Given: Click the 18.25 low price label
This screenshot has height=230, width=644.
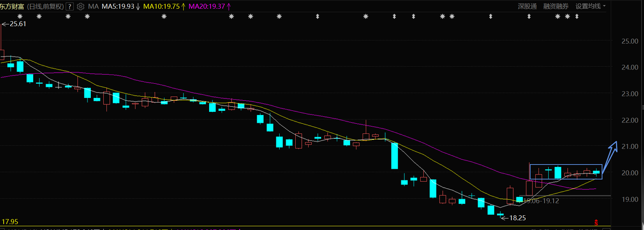Looking at the screenshot, I should tap(517, 218).
